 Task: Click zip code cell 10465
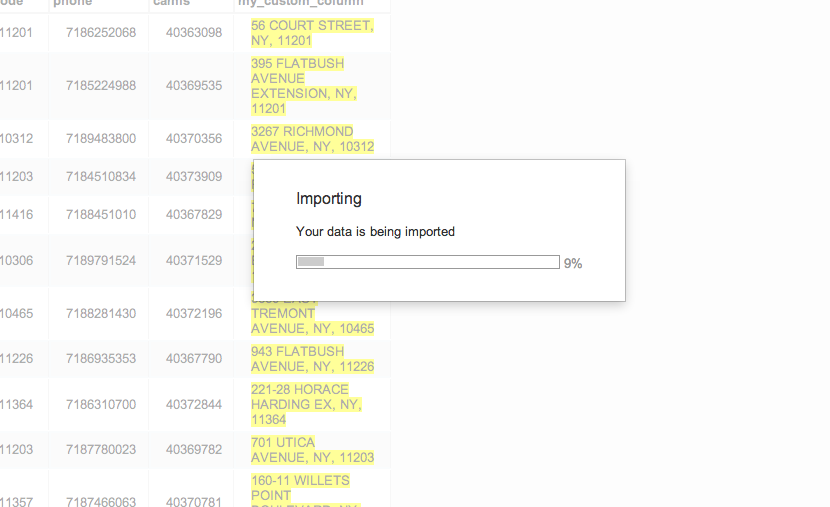coord(16,313)
